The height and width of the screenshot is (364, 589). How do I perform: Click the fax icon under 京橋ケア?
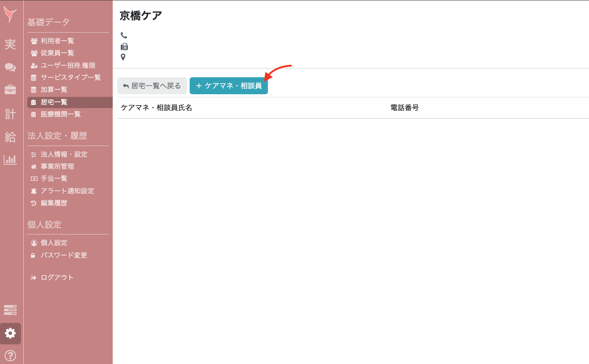coord(123,46)
